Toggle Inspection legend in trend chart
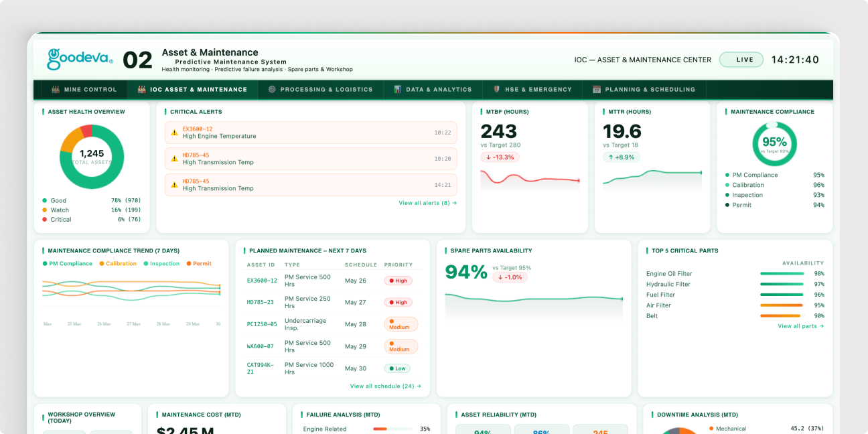This screenshot has height=434, width=868. [161, 263]
